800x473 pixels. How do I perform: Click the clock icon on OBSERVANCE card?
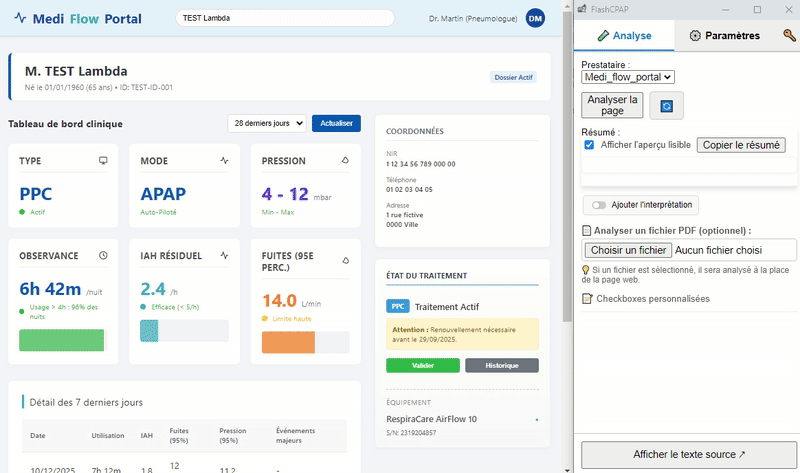(x=102, y=256)
